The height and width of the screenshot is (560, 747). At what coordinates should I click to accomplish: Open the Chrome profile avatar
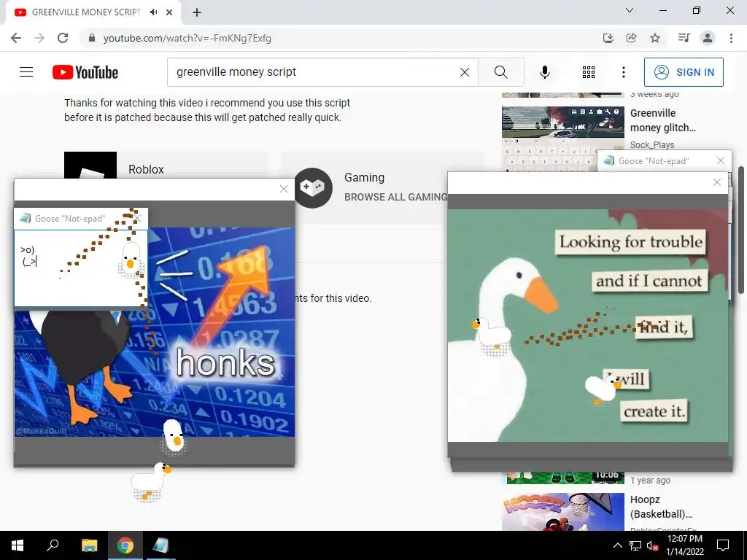(708, 38)
